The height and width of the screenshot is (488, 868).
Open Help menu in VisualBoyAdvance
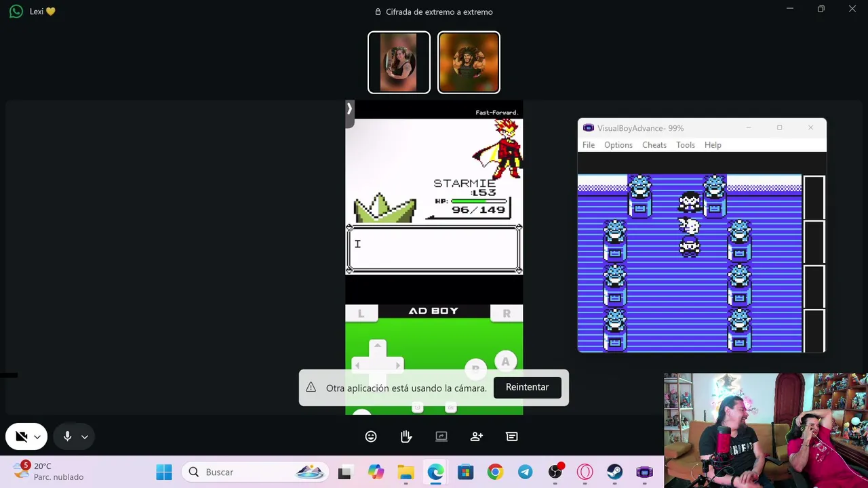[x=713, y=145]
